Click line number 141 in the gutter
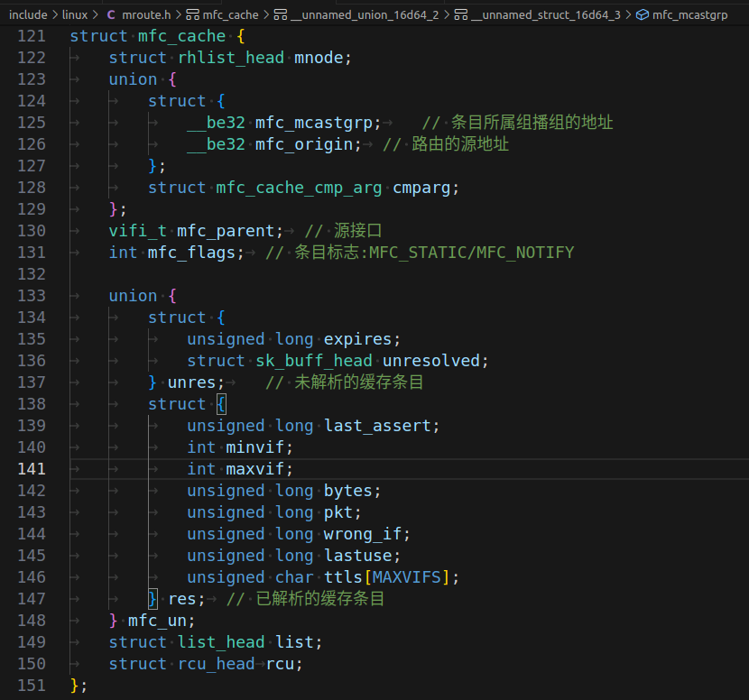 [32, 469]
